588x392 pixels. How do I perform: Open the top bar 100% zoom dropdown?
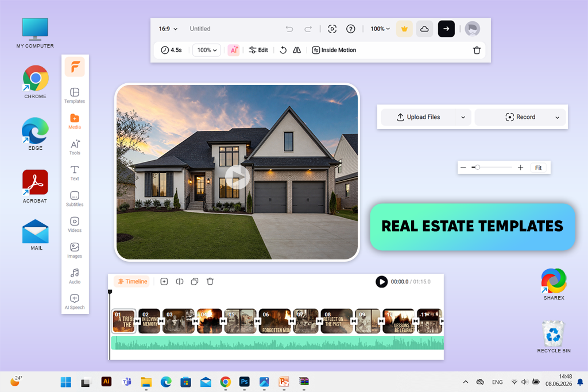point(380,29)
